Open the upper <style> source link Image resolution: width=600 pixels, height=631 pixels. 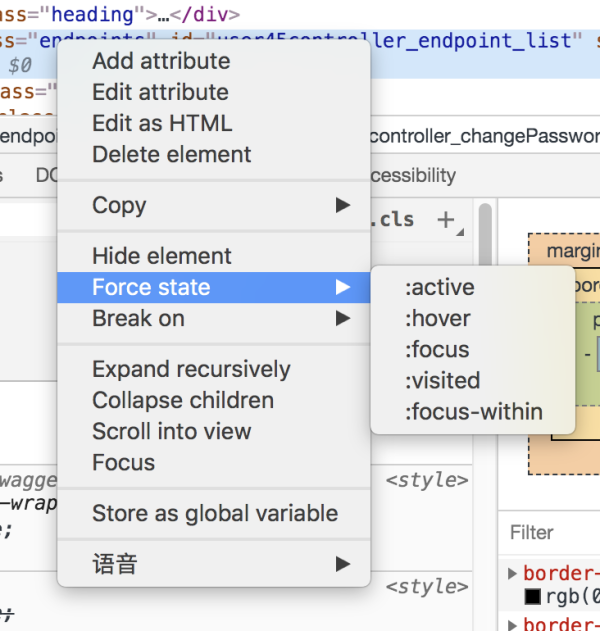pyautogui.click(x=427, y=480)
